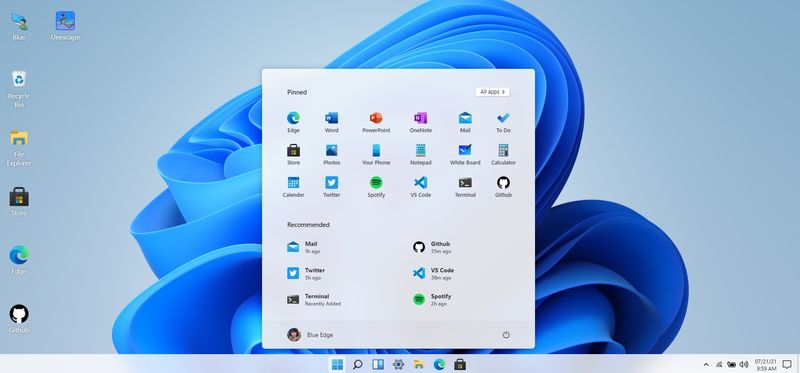
Task: Open the Blue Edge user account
Action: point(310,335)
